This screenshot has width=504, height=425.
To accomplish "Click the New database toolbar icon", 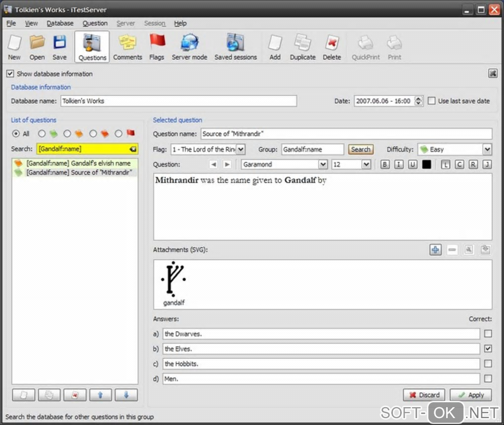I will tap(14, 47).
